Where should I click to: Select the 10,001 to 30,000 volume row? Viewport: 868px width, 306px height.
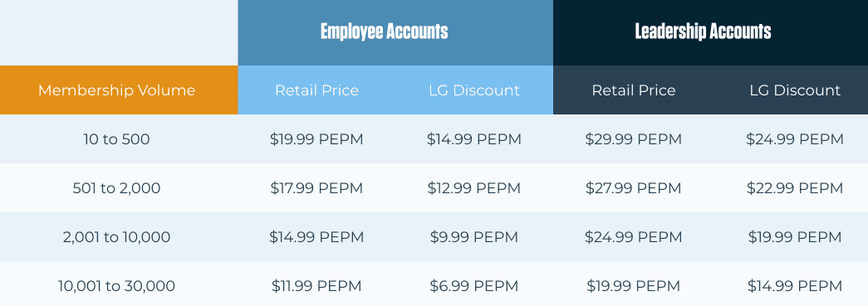tap(434, 285)
